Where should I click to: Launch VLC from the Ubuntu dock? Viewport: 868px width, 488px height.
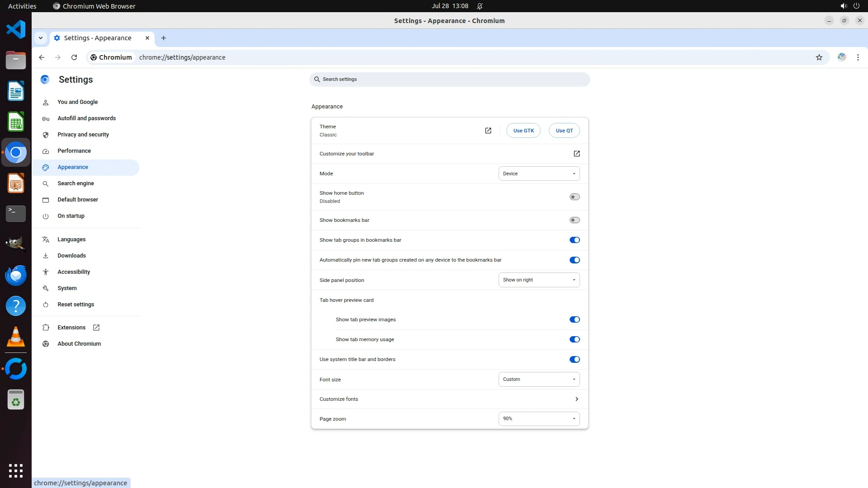click(x=16, y=337)
